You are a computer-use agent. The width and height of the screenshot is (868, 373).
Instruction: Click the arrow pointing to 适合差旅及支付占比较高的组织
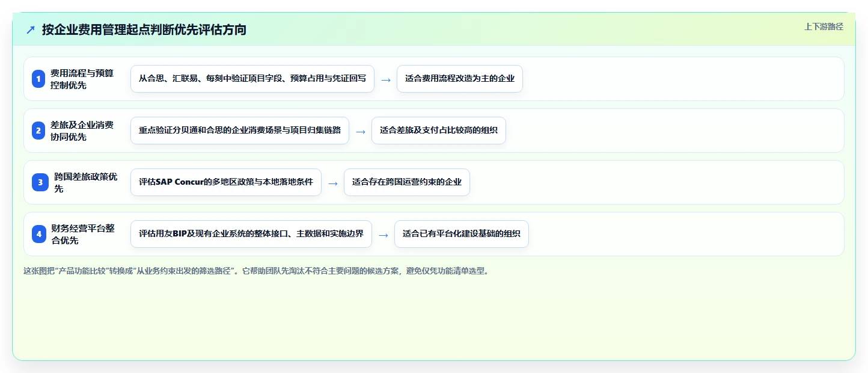coord(361,131)
